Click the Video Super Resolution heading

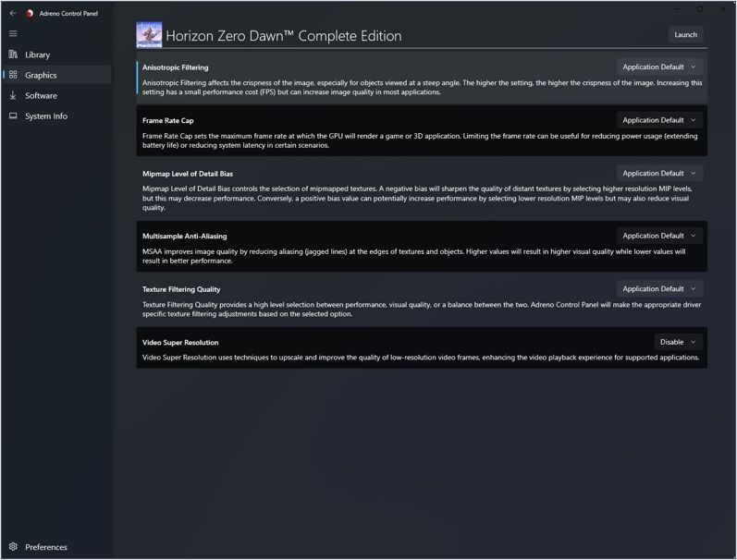(180, 342)
